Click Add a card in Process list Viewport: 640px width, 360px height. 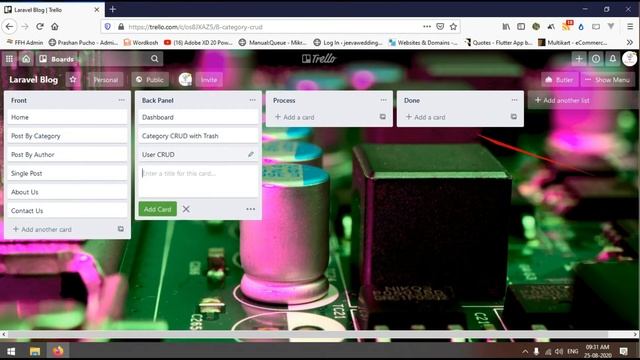[294, 117]
